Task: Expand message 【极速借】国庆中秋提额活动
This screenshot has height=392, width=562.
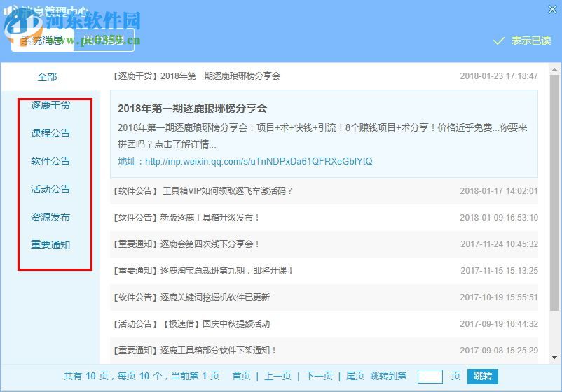Action: [x=324, y=324]
